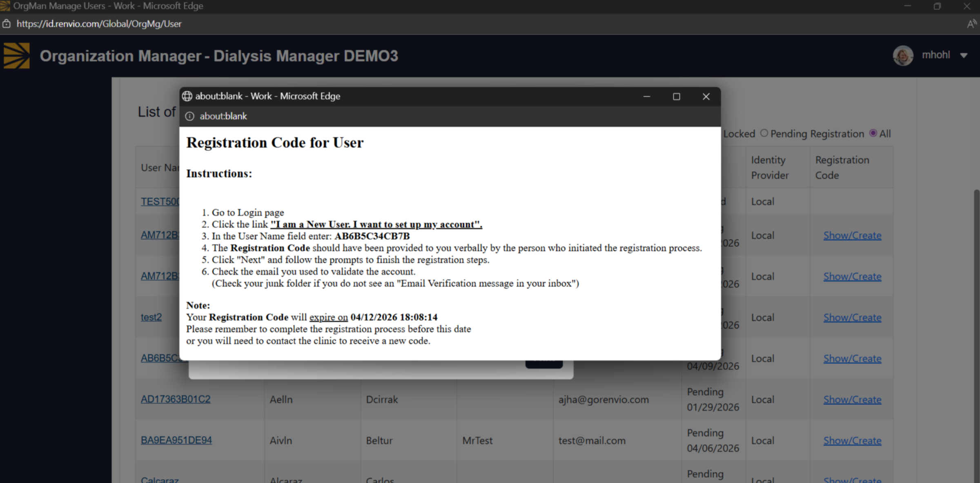Click the Read aloud icon in address bar
980x483 pixels.
[x=972, y=24]
